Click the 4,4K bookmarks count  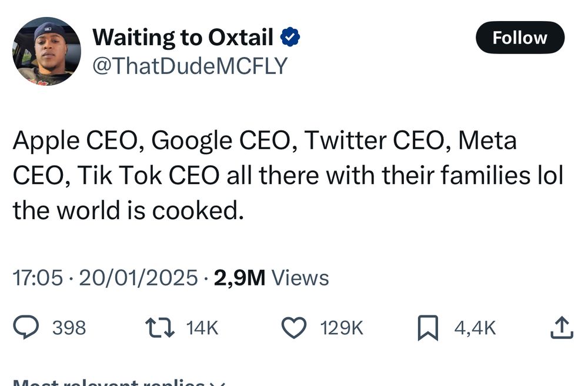[475, 328]
